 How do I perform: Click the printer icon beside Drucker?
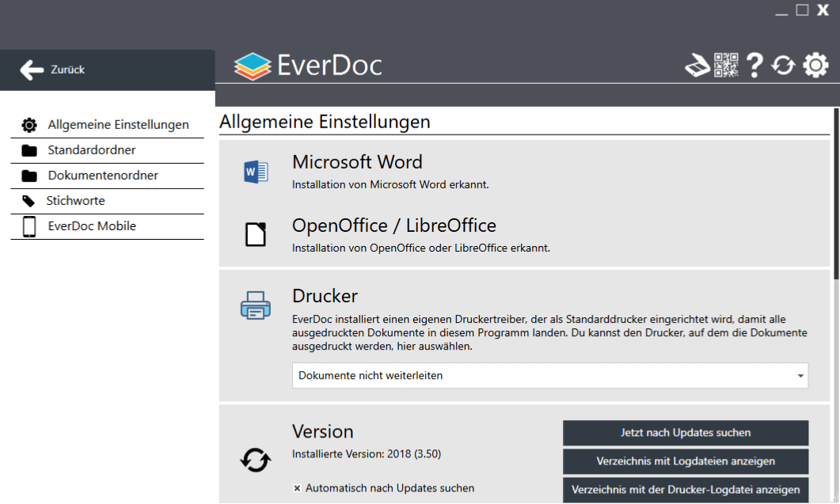pos(256,305)
